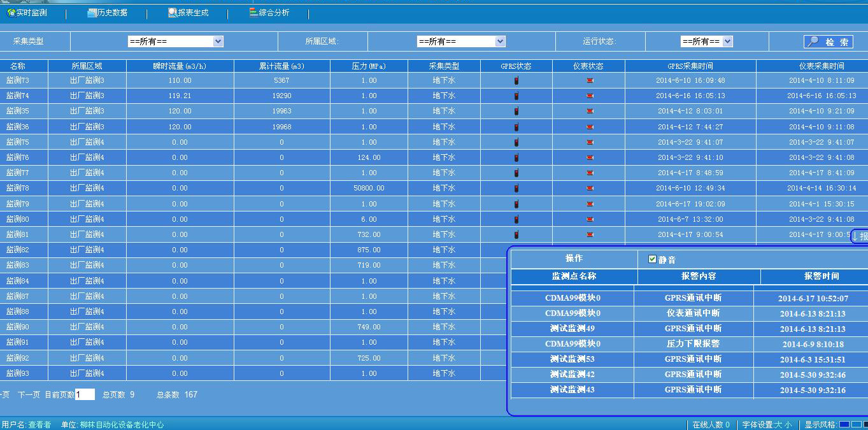Set font size to 大 (large)
The height and width of the screenshot is (430, 868).
(x=778, y=425)
